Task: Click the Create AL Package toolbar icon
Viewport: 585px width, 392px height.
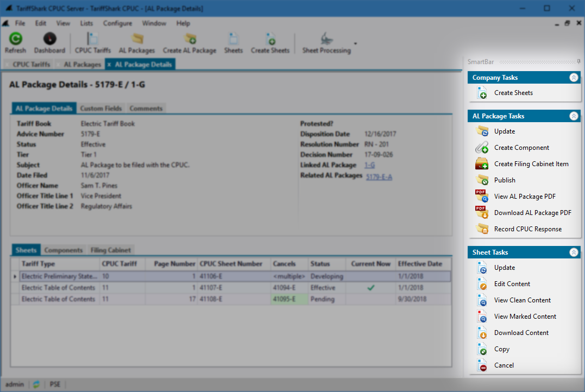Action: point(190,39)
